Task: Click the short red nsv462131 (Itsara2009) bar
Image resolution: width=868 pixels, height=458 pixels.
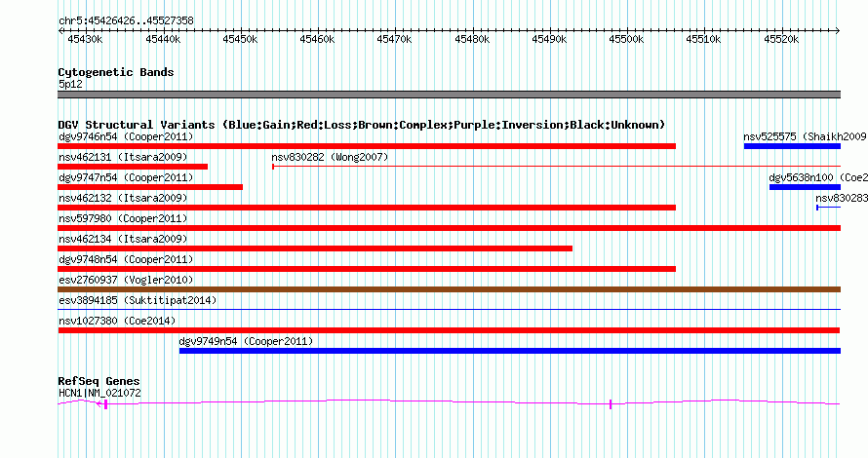Action: 133,167
